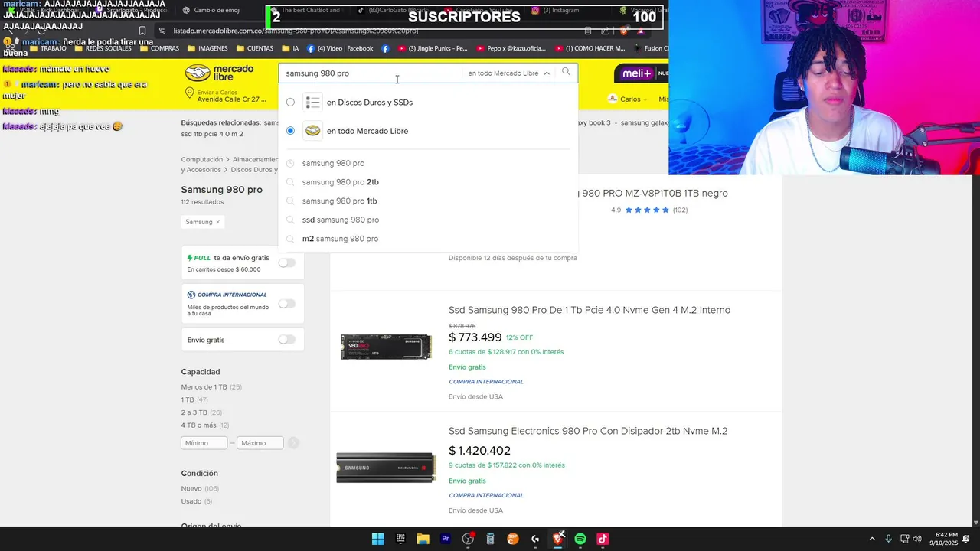Image resolution: width=980 pixels, height=551 pixels.
Task: Remove the Samsung filter tag
Action: [217, 222]
